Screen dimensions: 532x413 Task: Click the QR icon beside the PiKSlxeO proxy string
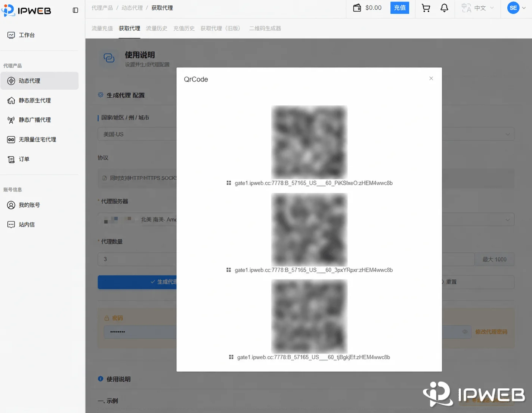[x=229, y=183]
